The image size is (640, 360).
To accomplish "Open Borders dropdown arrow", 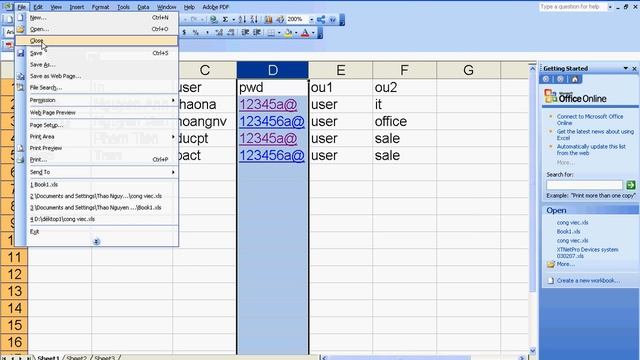I will pyautogui.click(x=279, y=33).
